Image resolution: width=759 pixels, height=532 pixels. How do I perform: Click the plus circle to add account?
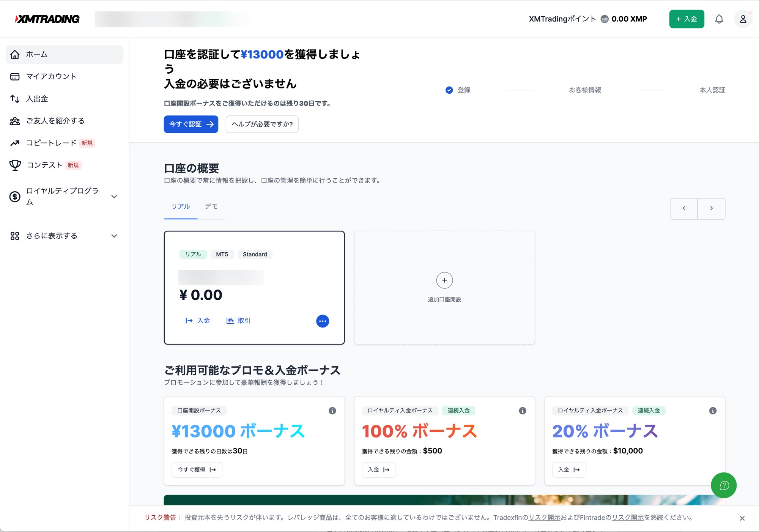[444, 280]
